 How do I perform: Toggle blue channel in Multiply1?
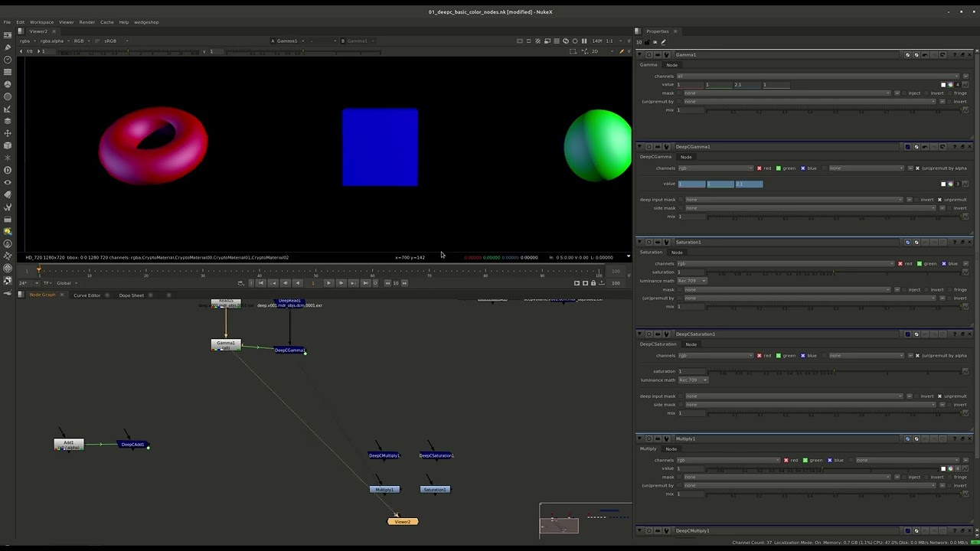828,461
